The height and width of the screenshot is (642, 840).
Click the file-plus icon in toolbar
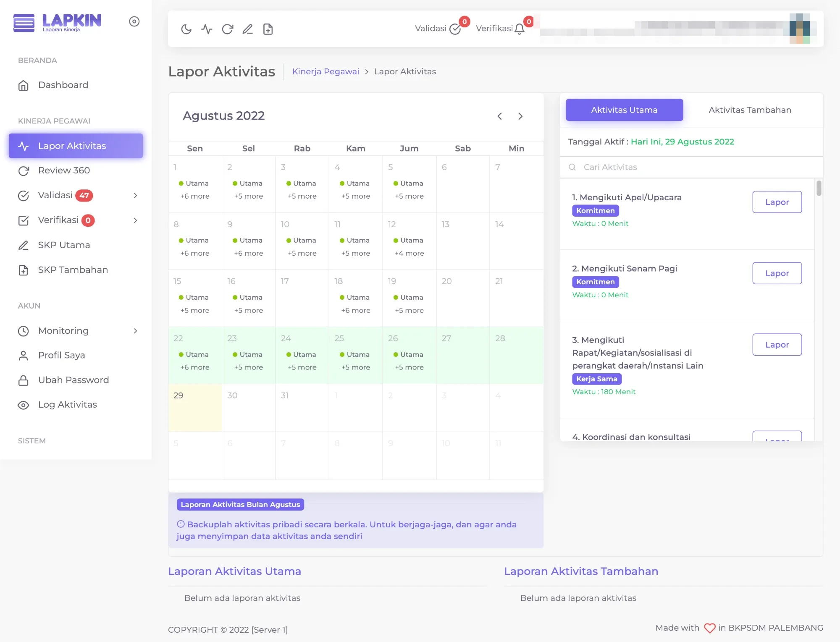tap(268, 29)
